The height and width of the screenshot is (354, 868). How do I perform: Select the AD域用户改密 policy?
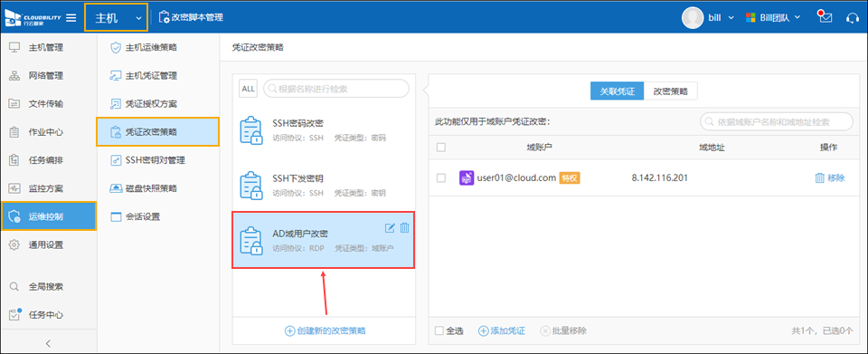pyautogui.click(x=324, y=241)
